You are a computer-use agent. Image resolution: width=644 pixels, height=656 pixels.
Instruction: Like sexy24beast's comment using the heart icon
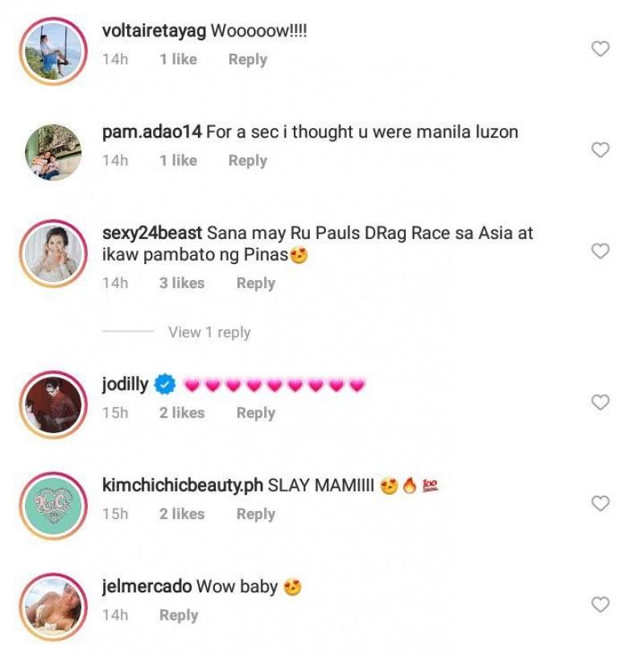(x=601, y=251)
